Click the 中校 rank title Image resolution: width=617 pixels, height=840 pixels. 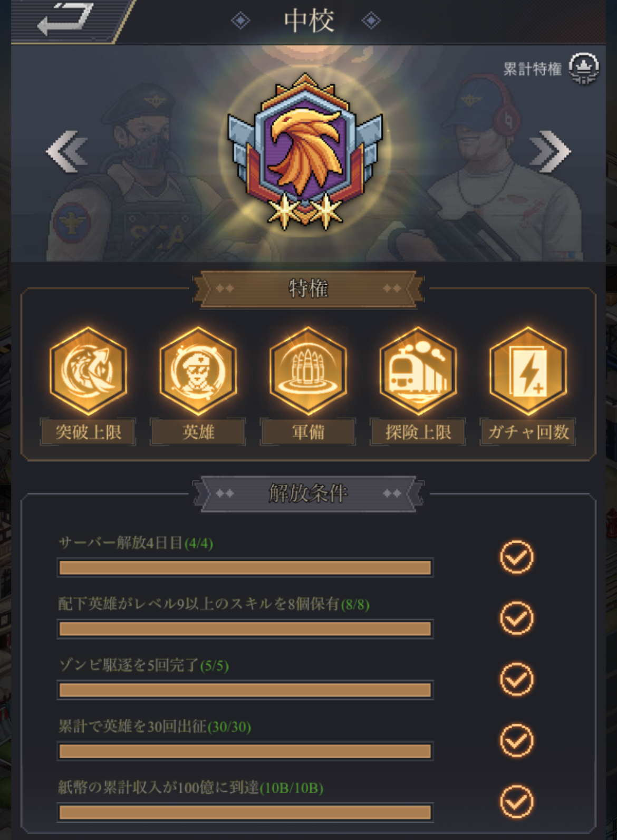(x=309, y=21)
